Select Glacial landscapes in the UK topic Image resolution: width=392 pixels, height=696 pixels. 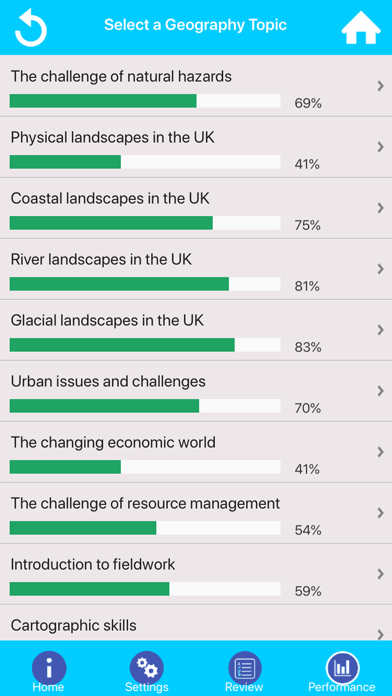click(x=196, y=330)
